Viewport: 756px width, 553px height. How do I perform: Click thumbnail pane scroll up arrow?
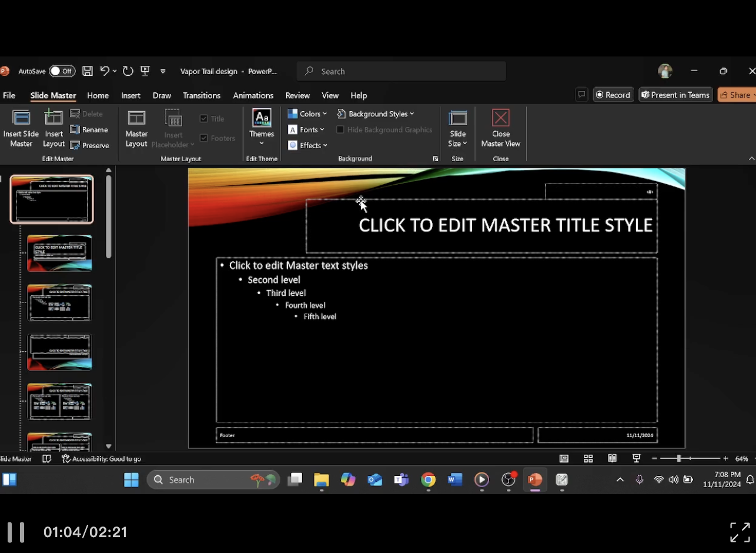coord(108,171)
